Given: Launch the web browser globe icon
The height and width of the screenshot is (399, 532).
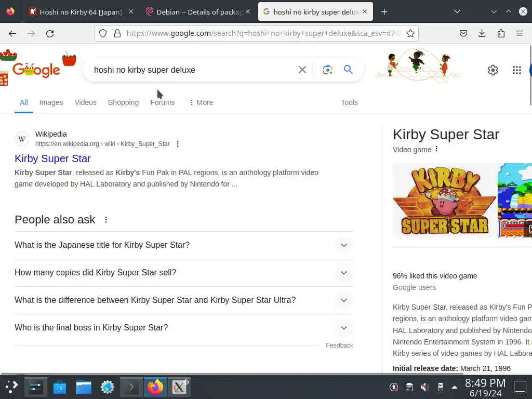Looking at the screenshot, I should click(x=107, y=387).
